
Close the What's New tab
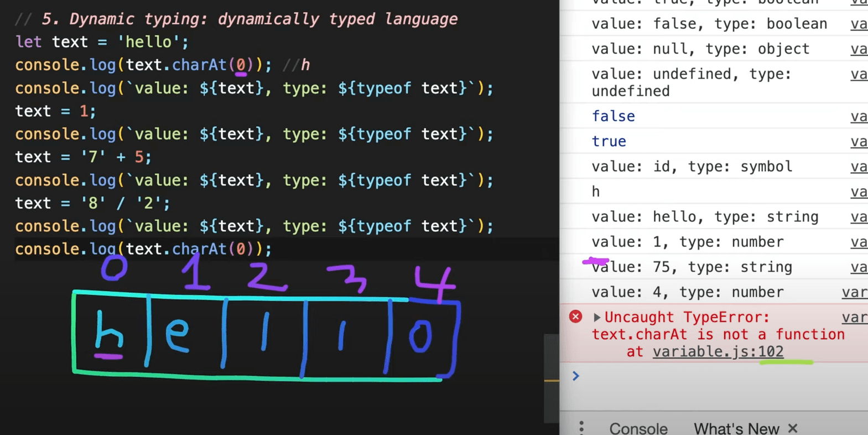[793, 428]
